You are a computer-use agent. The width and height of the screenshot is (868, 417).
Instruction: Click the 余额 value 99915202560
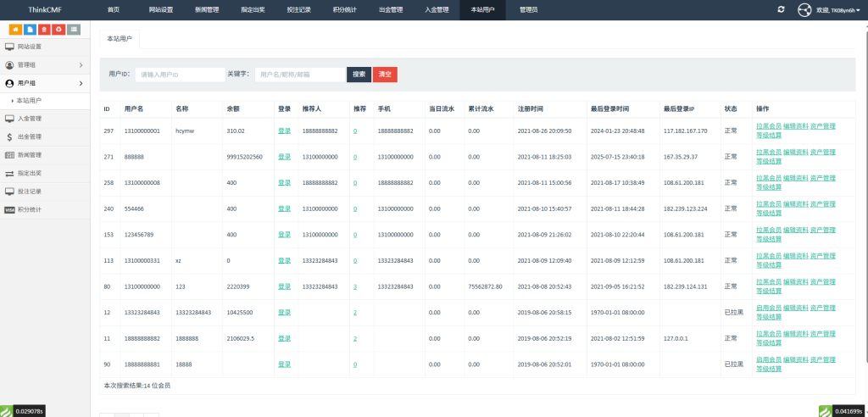point(245,157)
